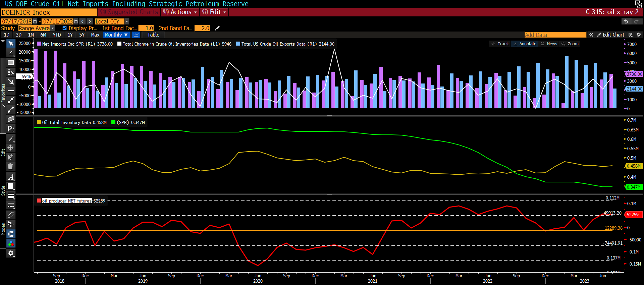Click the Add Data input field
The height and width of the screenshot is (285, 644).
tap(555, 35)
